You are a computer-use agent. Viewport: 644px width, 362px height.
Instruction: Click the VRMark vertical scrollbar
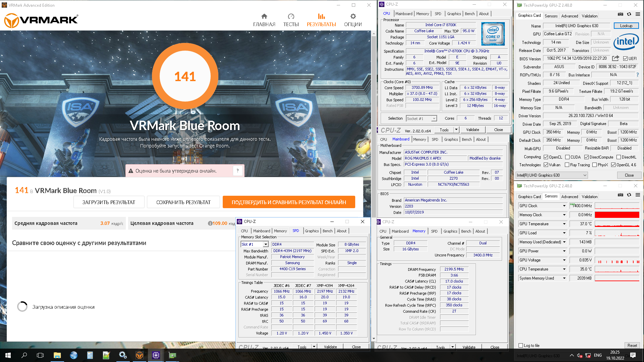click(x=374, y=186)
